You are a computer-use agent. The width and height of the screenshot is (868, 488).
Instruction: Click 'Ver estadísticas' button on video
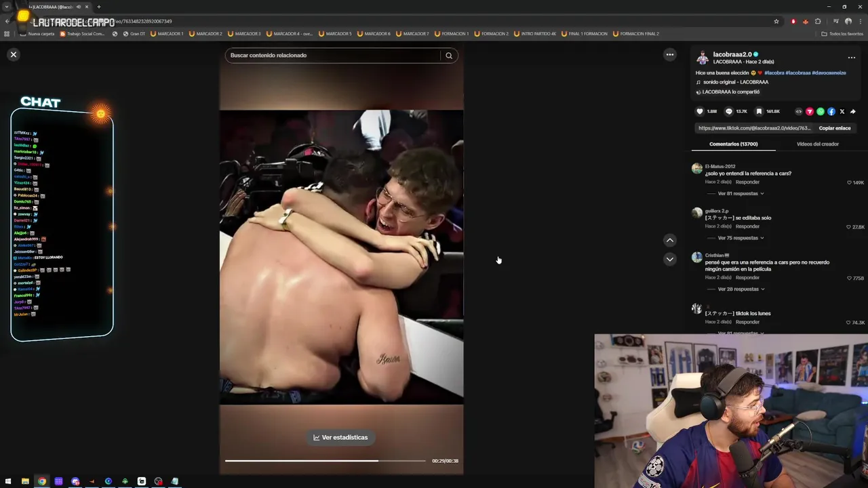[341, 438]
